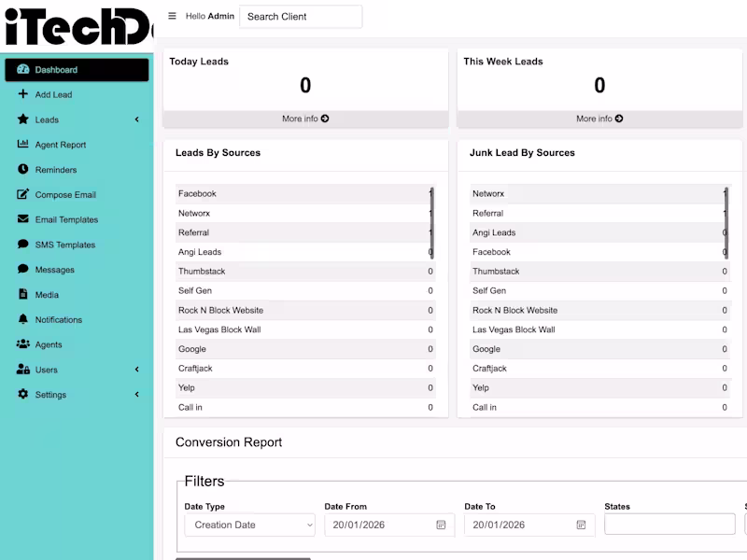Screen dimensions: 747x560
Task: Select Referral row in Junk Lead By Sources
Action: 599,214
